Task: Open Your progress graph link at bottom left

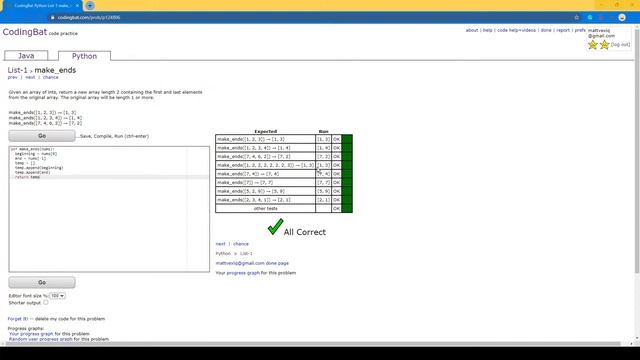Action: pos(31,334)
